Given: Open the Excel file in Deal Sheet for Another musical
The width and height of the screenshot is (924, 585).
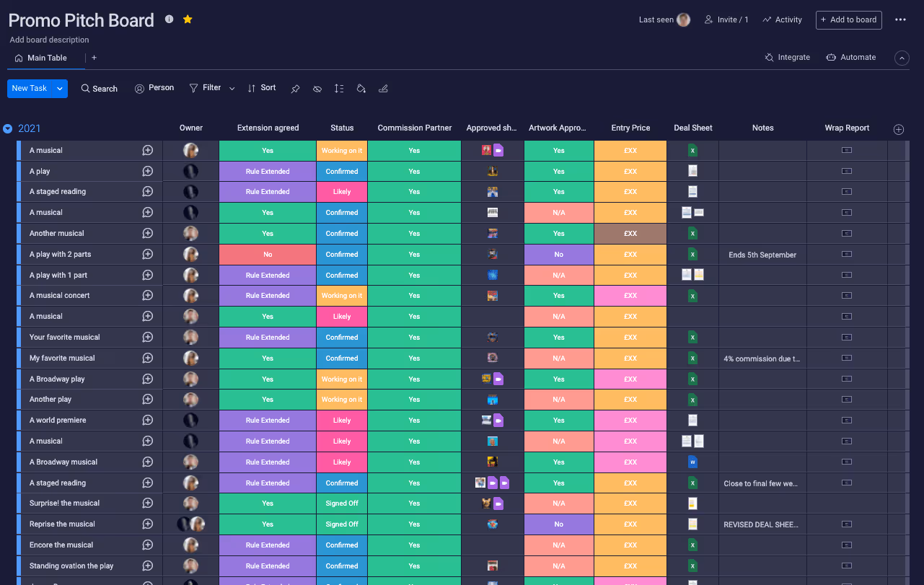Looking at the screenshot, I should click(x=692, y=233).
